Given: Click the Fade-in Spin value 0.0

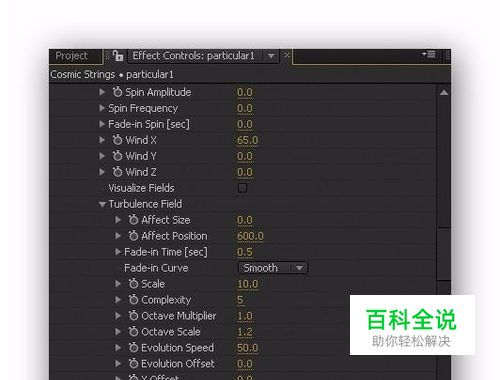Looking at the screenshot, I should [x=245, y=124].
